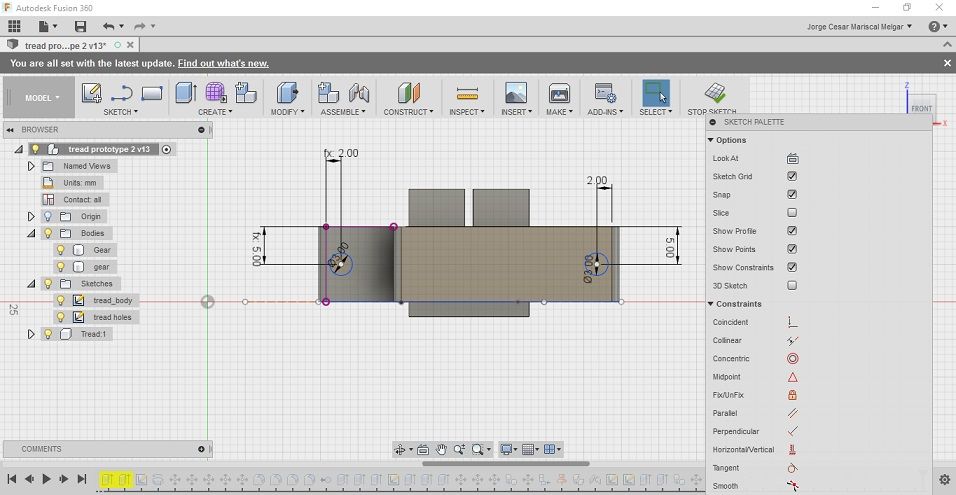
Task: Toggle the Show Profile checkbox
Action: [x=792, y=231]
